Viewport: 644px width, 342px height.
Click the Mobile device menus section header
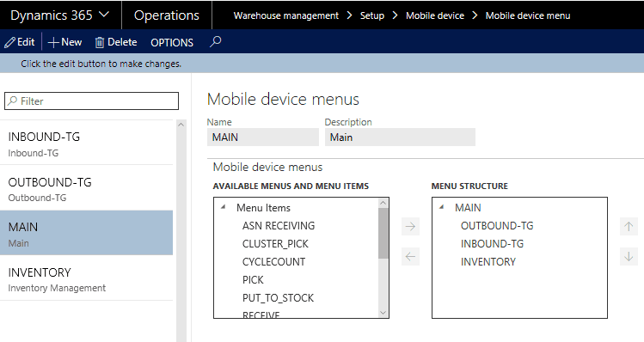tap(267, 167)
